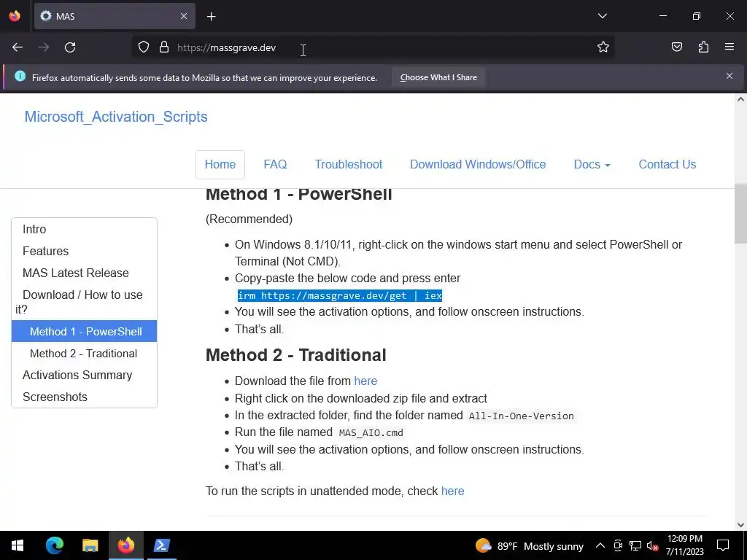This screenshot has width=747, height=560.
Task: Reload the current page
Action: pos(70,47)
